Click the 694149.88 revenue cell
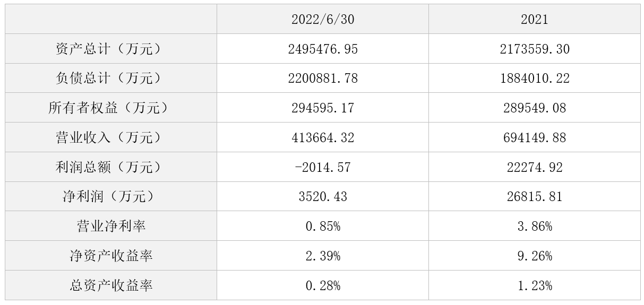Screen dimensions: 644x305 point(535,137)
